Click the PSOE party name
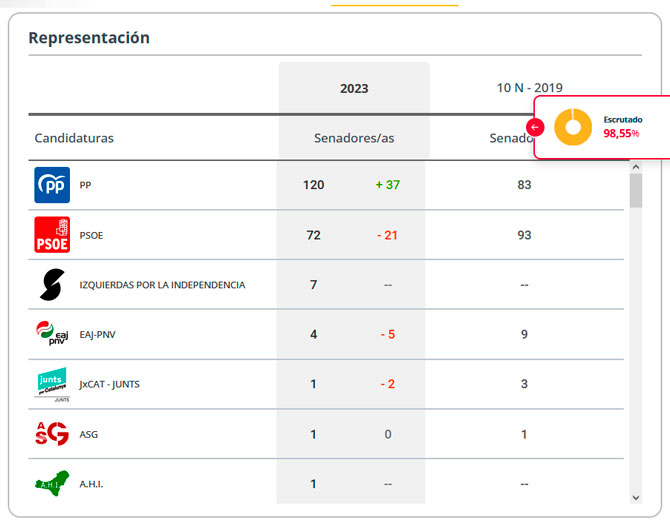The image size is (670, 527). (x=91, y=236)
